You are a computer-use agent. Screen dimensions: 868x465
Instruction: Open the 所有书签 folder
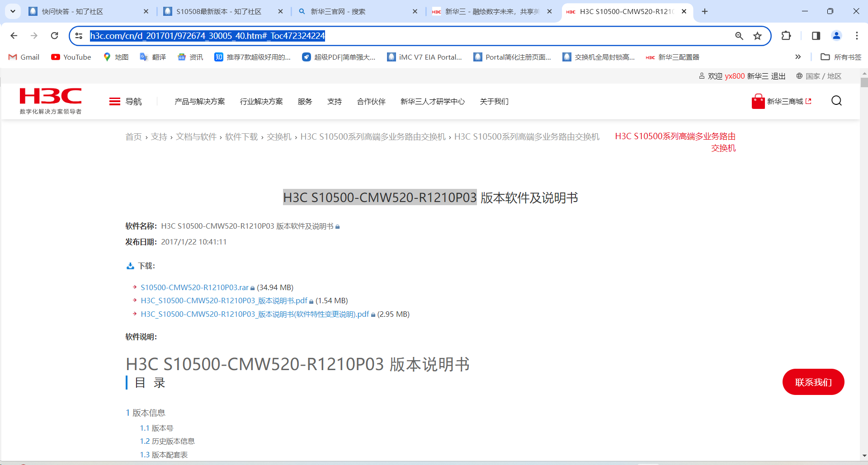(x=841, y=57)
